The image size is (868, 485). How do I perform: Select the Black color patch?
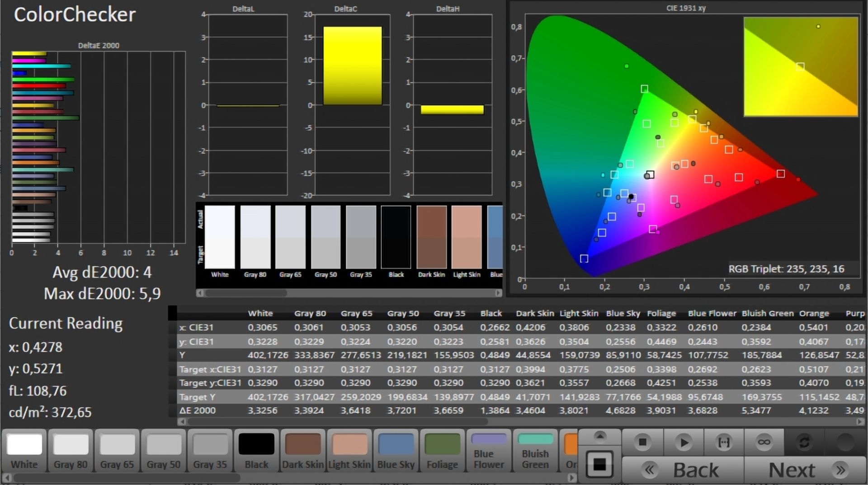tap(256, 451)
